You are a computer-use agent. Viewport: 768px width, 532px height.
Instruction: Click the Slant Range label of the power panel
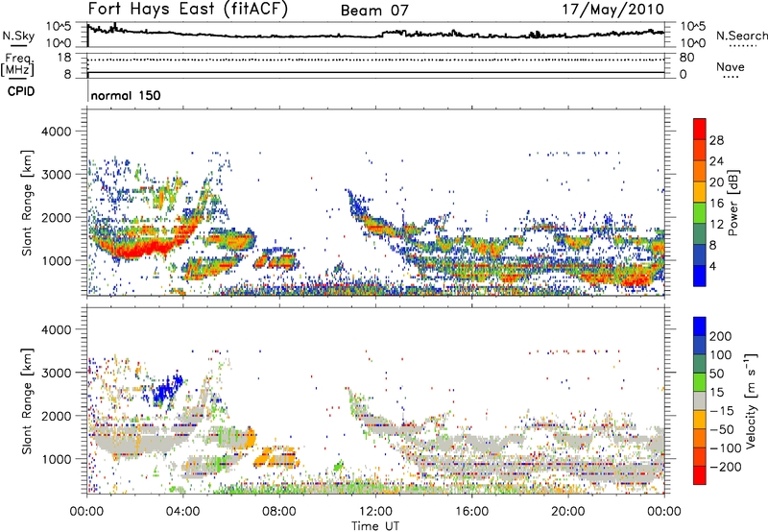27,203
